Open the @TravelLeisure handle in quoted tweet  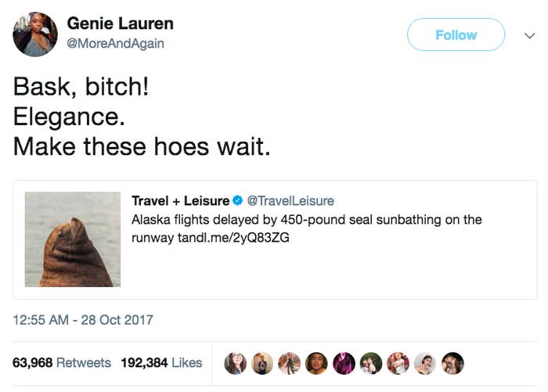(290, 201)
